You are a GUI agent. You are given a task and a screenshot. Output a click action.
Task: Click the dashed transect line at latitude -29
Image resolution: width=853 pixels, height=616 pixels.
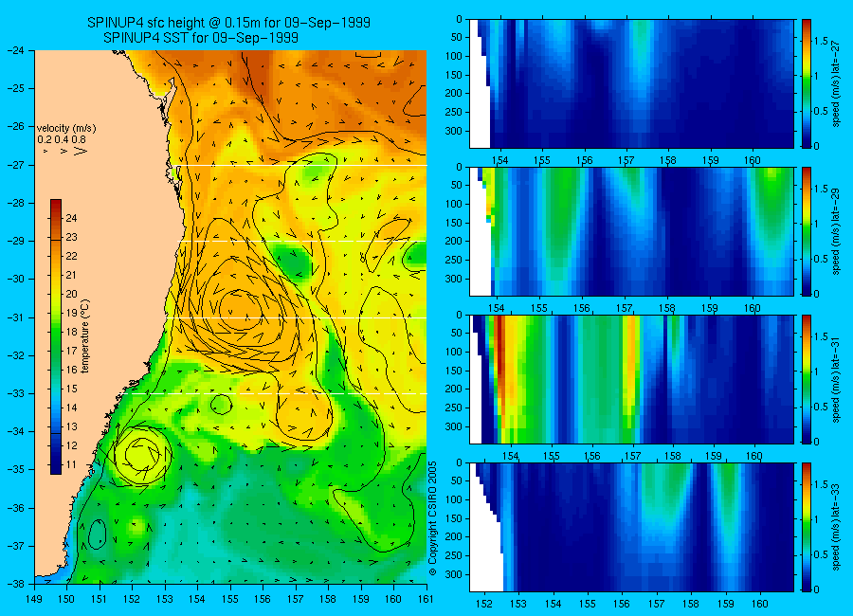pos(303,241)
